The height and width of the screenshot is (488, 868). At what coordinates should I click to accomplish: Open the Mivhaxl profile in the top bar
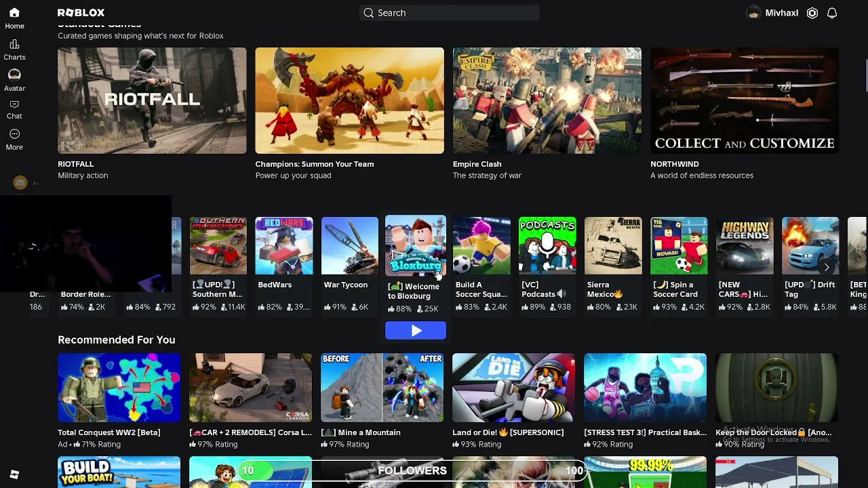tap(772, 13)
